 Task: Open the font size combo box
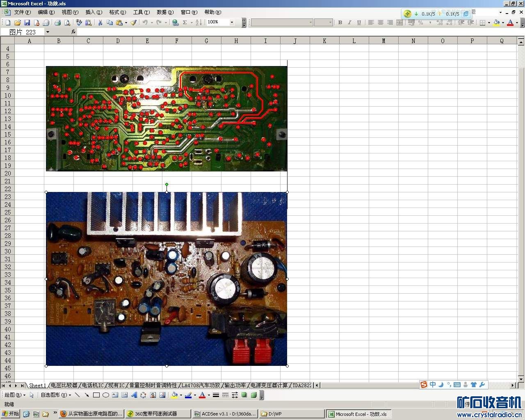pyautogui.click(x=323, y=23)
